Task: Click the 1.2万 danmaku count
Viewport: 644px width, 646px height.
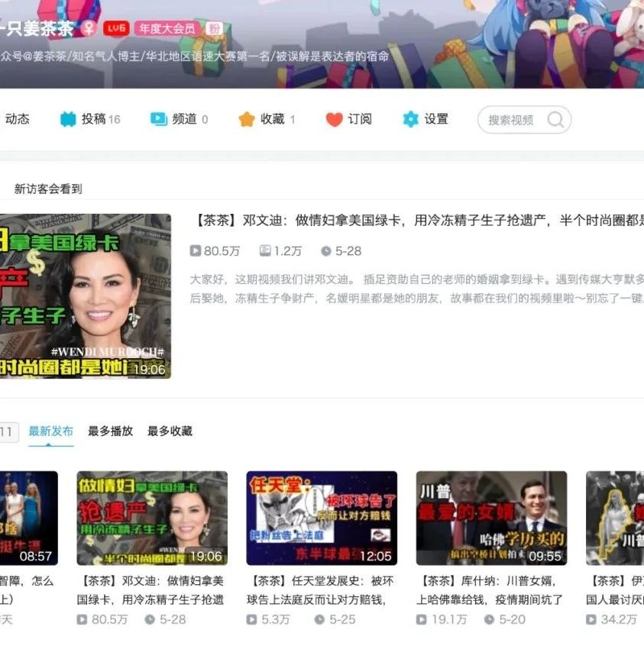Action: [x=288, y=251]
